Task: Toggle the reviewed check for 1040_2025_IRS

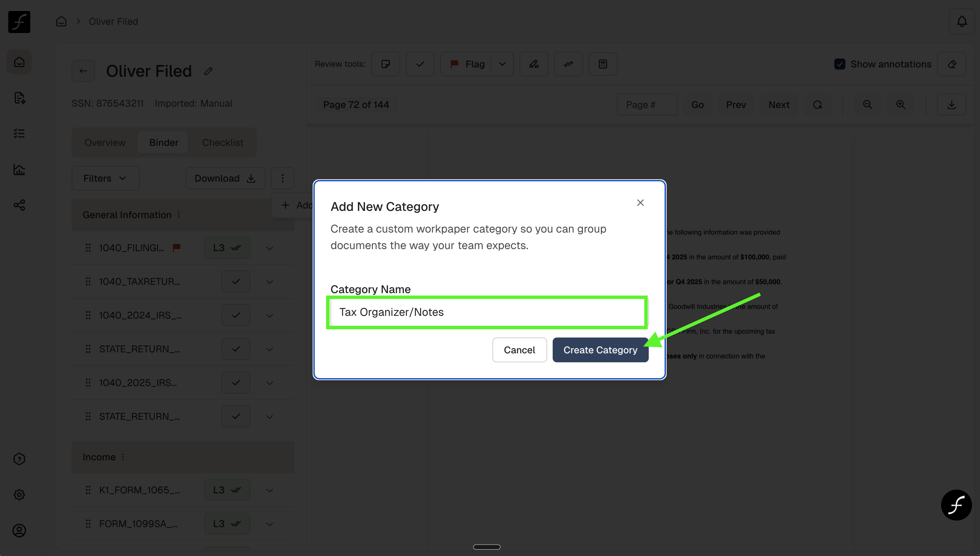Action: 236,383
